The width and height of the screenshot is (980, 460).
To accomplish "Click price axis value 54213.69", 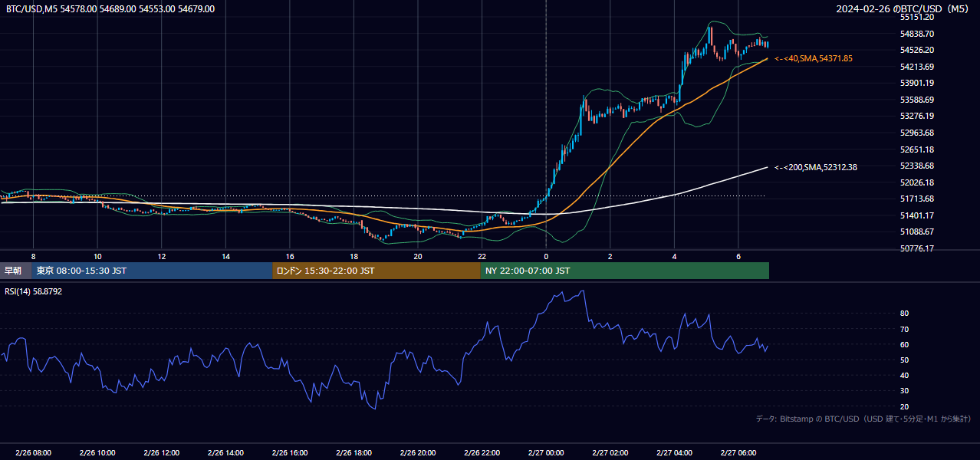I will pyautogui.click(x=916, y=67).
